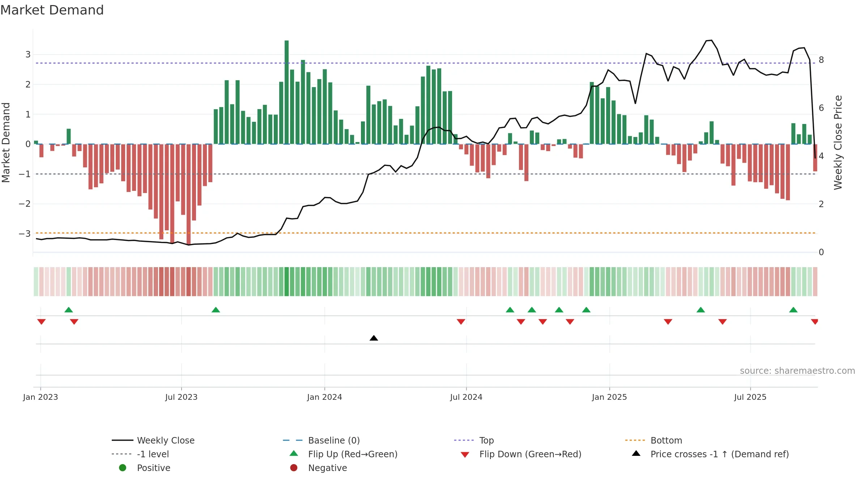Click the red flip-down marker just before Jul 2024
The height and width of the screenshot is (488, 868).
click(461, 322)
